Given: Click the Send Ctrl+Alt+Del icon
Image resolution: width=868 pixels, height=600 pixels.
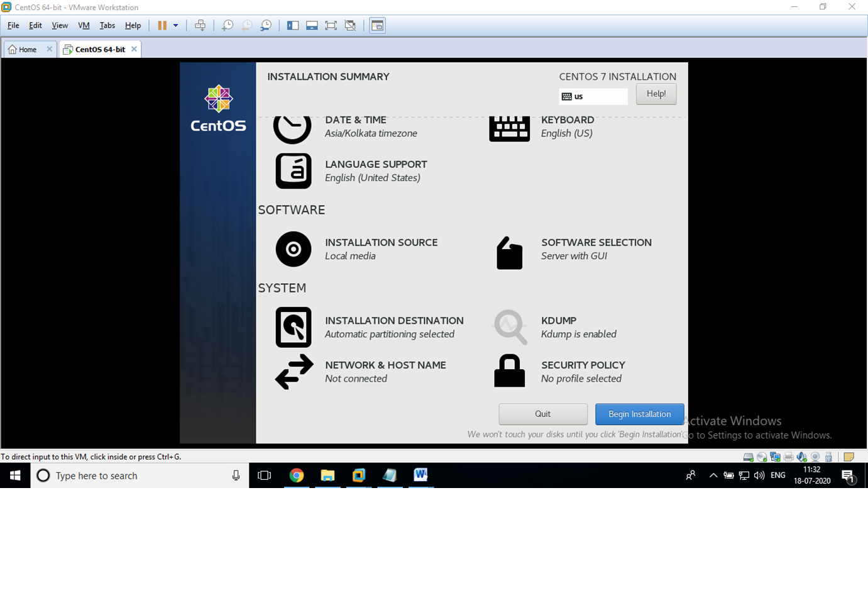Looking at the screenshot, I should click(201, 25).
